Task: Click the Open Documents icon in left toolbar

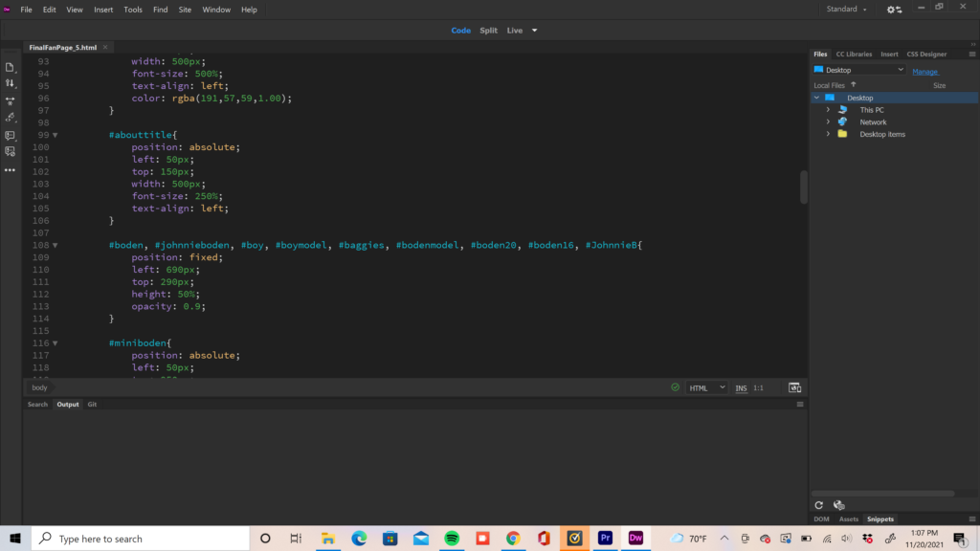Action: pyautogui.click(x=10, y=67)
